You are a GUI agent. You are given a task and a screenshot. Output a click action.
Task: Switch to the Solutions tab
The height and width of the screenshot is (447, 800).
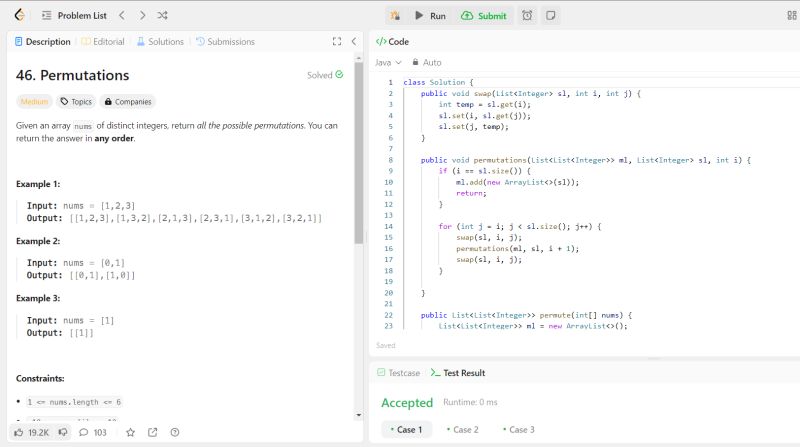click(160, 42)
